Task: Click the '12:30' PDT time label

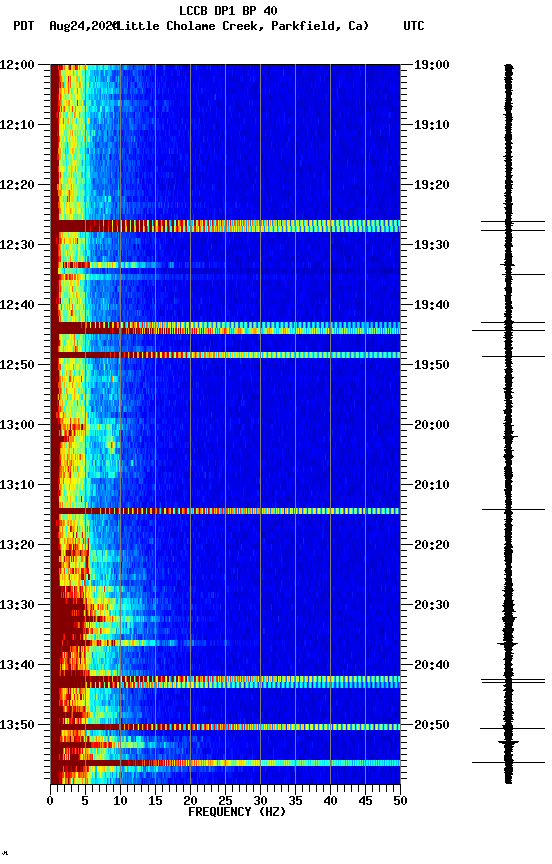Action: pos(17,245)
